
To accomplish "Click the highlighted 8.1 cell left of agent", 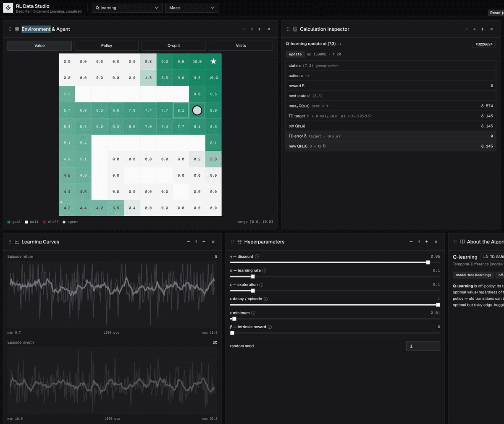I will click(181, 110).
